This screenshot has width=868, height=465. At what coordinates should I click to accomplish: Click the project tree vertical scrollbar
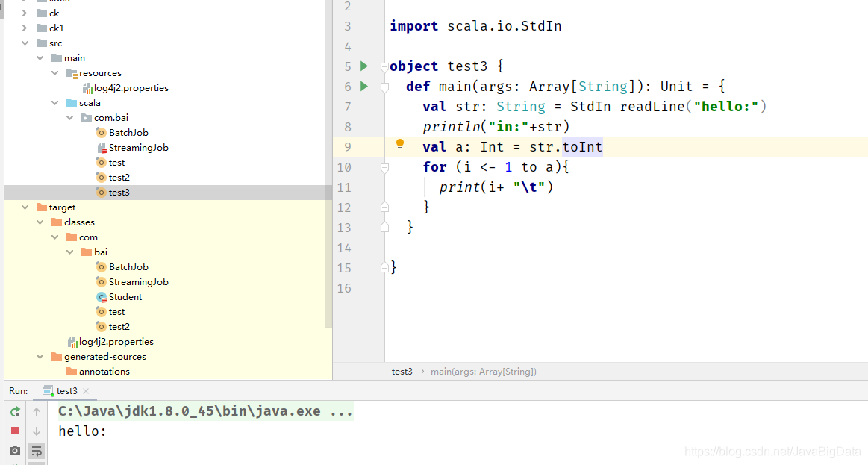click(x=328, y=166)
